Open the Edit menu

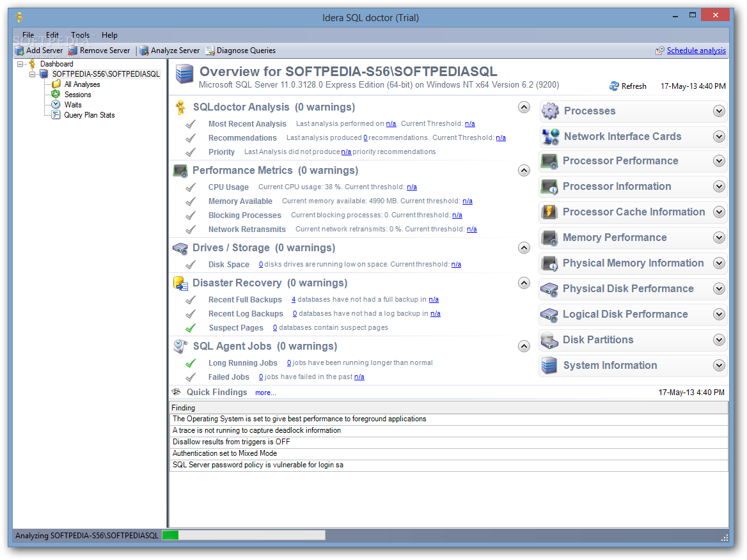52,35
